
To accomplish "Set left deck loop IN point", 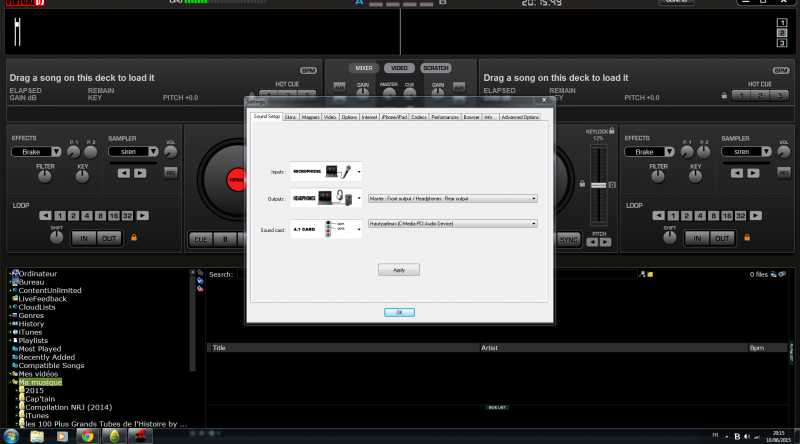I will (84, 238).
